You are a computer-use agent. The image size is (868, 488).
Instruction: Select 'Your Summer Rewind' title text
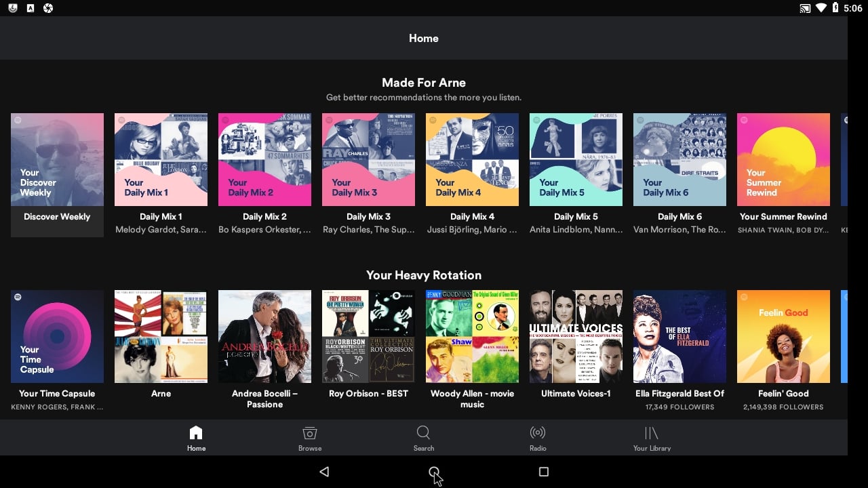click(783, 217)
